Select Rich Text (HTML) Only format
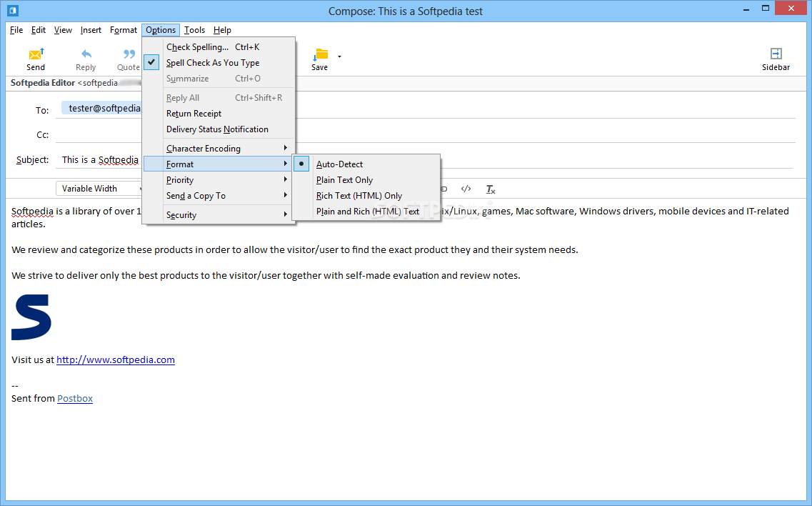Image resolution: width=812 pixels, height=506 pixels. tap(366, 195)
